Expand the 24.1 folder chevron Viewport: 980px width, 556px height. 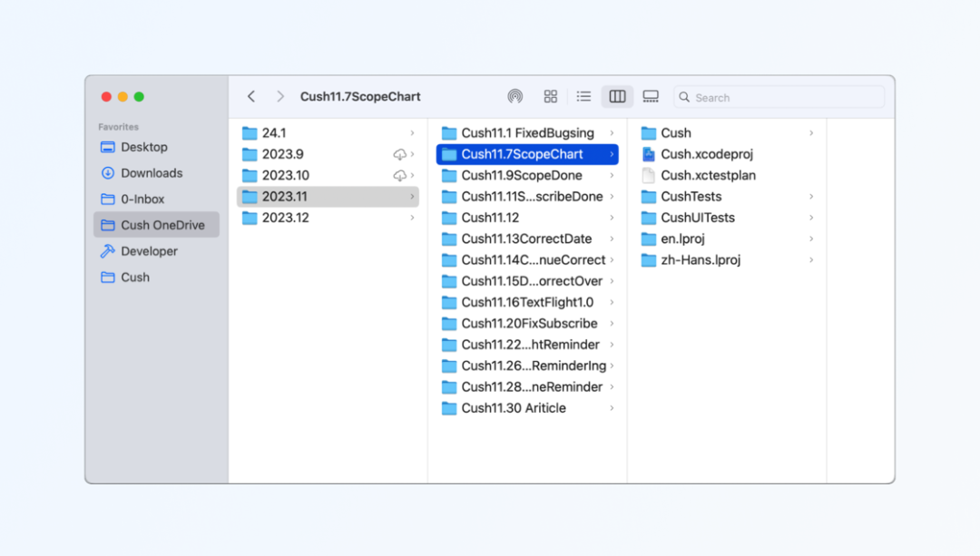coord(413,133)
